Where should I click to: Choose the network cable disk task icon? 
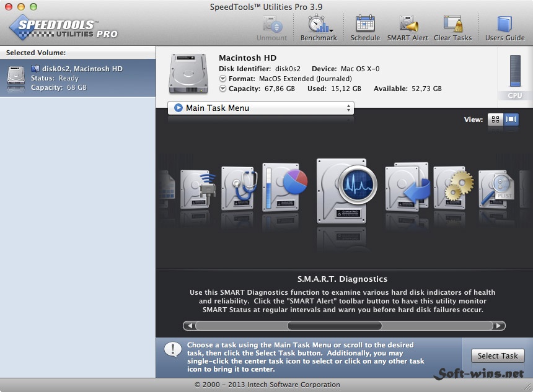(198, 189)
